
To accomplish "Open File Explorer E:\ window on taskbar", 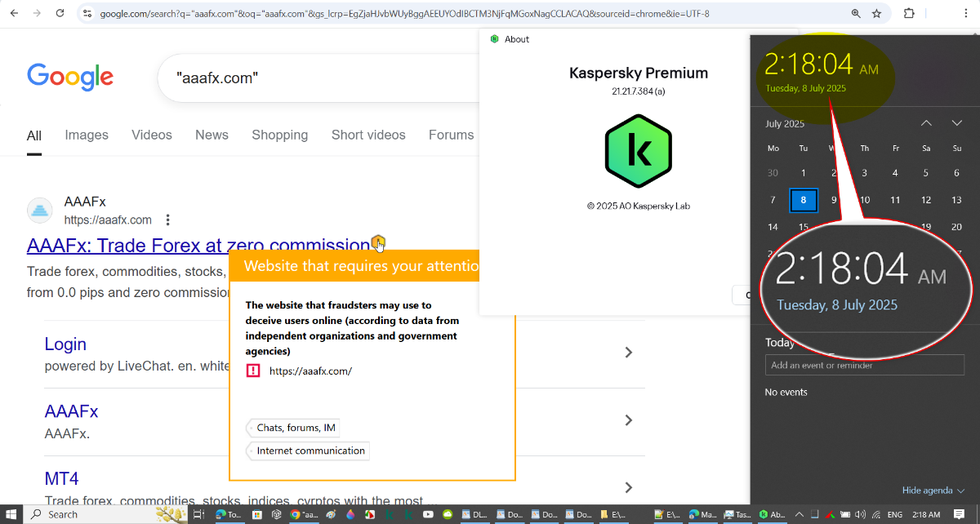I will [x=612, y=515].
